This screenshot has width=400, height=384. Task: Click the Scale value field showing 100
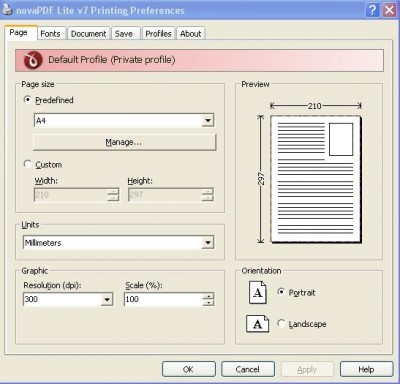[163, 299]
